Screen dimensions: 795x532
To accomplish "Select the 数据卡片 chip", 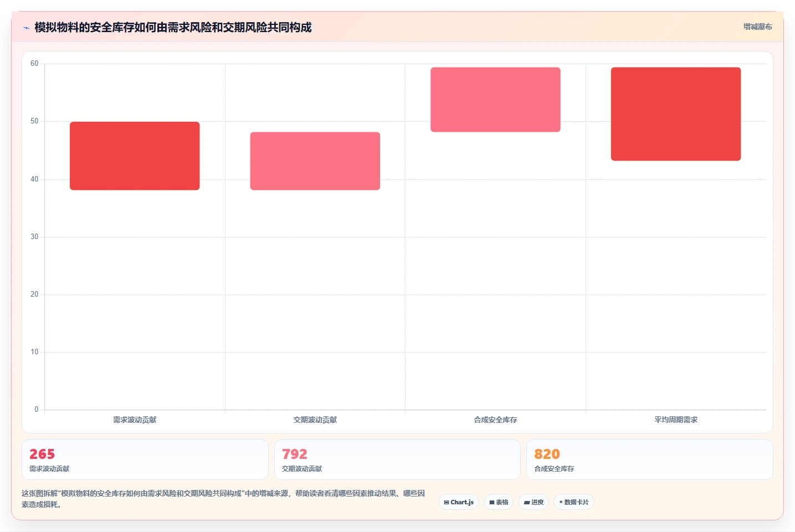I will [x=574, y=502].
